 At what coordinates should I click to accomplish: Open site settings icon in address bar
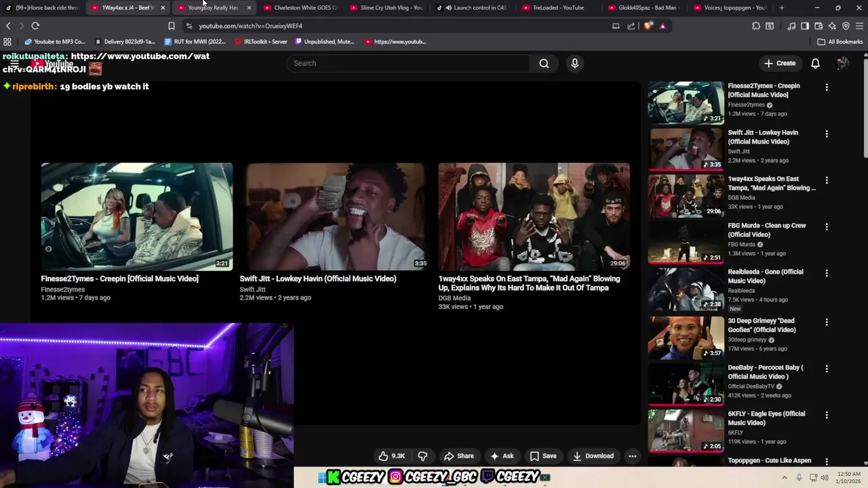(189, 26)
